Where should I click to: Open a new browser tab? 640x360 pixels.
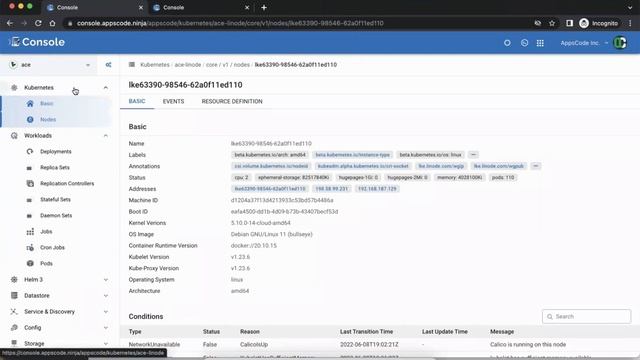(264, 7)
